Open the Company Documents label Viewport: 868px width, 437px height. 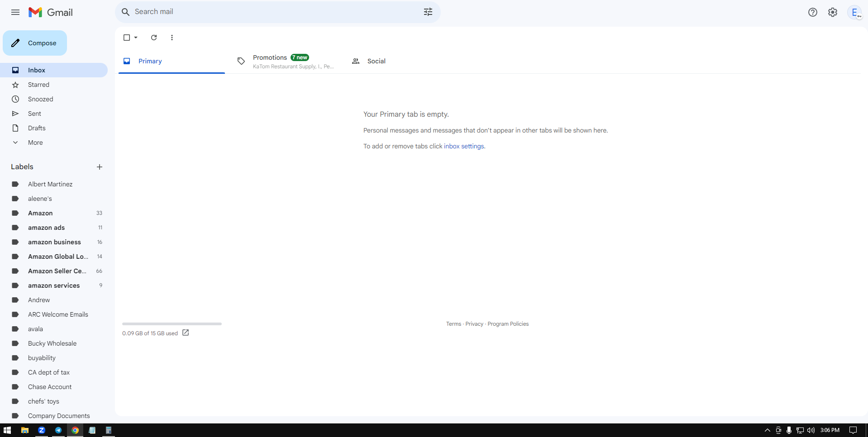coord(54,416)
